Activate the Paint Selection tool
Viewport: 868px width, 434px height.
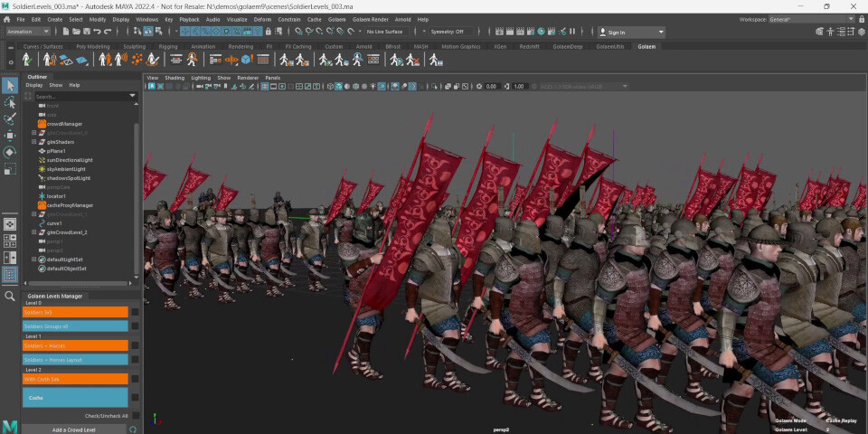tap(10, 119)
